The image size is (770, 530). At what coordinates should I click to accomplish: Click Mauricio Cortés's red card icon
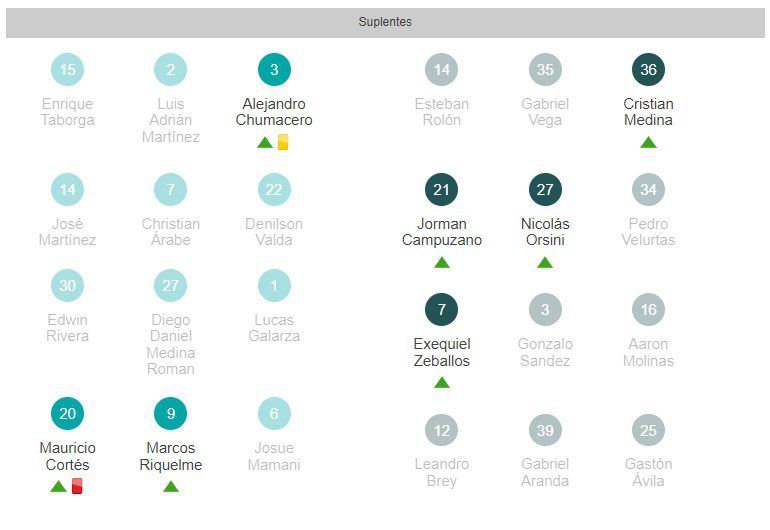pos(77,486)
